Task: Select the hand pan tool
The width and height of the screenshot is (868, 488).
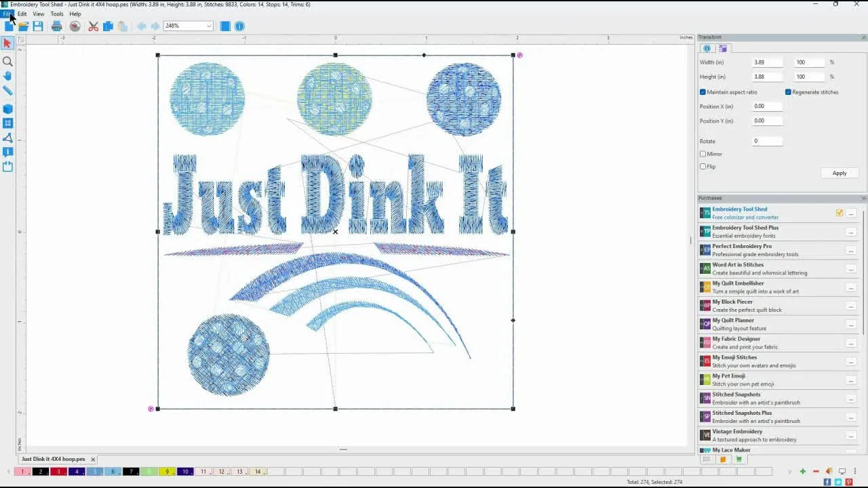Action: click(7, 76)
